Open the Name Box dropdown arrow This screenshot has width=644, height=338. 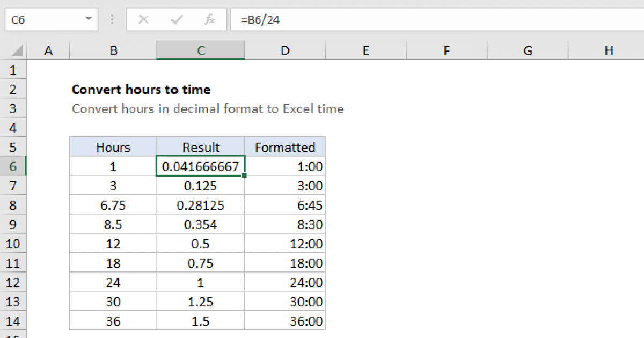pos(89,19)
